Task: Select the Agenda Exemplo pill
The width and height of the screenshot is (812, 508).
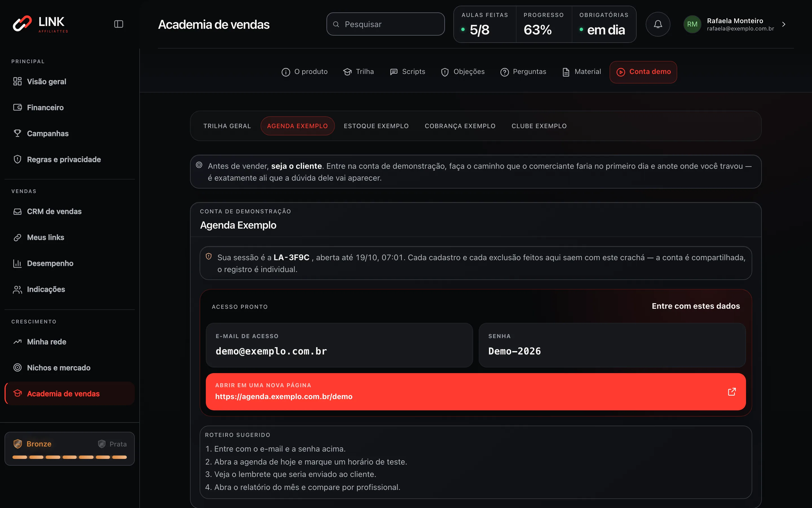Action: [297, 126]
